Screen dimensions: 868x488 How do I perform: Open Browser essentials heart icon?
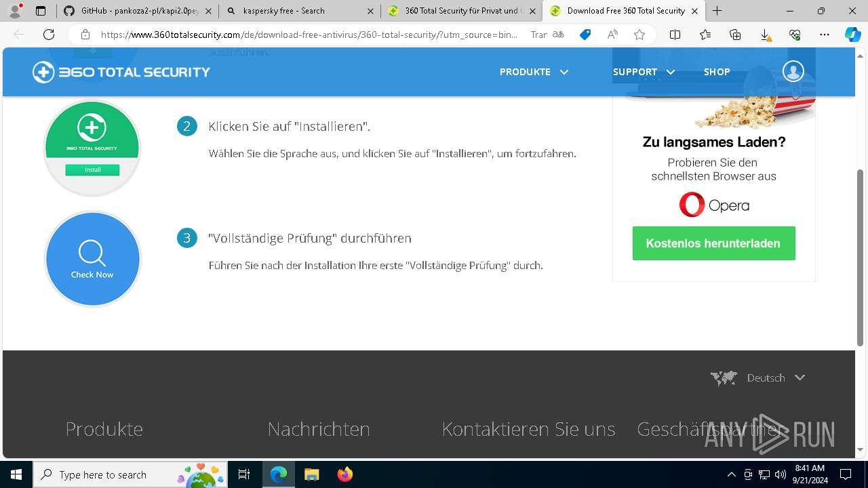click(x=795, y=35)
